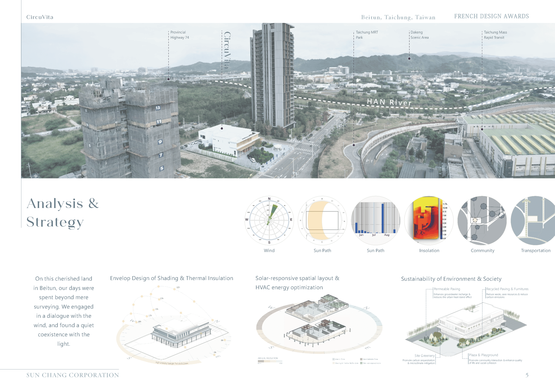The height and width of the screenshot is (392, 555).
Task: Click the FRENCH DESIGN AWARDS header
Action: coord(491,16)
